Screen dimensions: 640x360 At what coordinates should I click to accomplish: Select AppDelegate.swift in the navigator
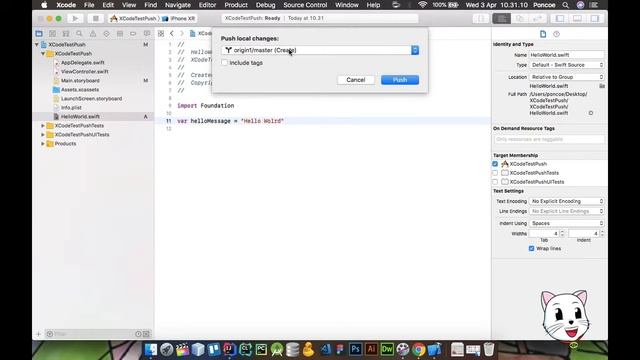82,62
